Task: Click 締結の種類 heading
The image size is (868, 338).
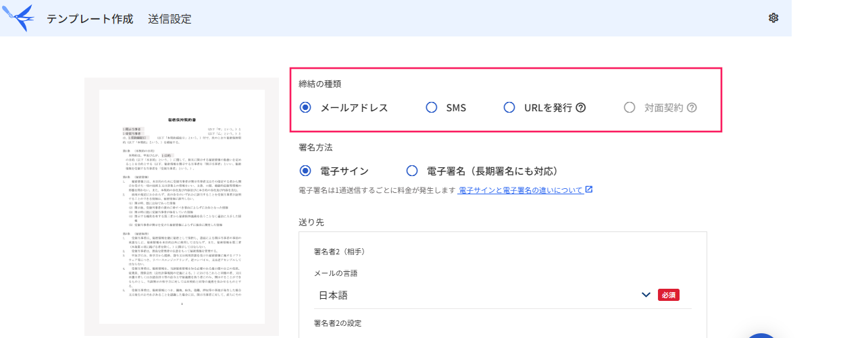Action: pyautogui.click(x=320, y=84)
